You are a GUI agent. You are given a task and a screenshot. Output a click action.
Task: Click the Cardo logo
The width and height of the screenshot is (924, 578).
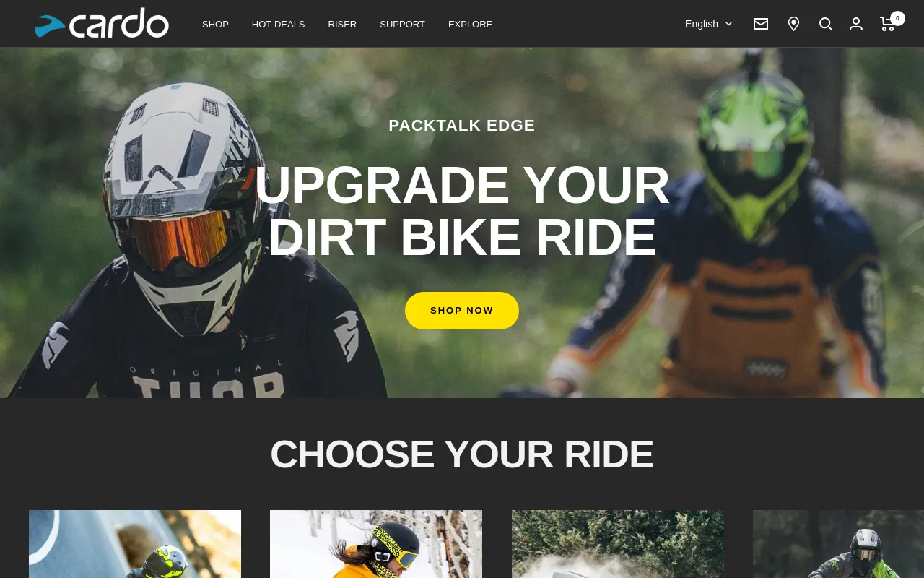point(102,23)
